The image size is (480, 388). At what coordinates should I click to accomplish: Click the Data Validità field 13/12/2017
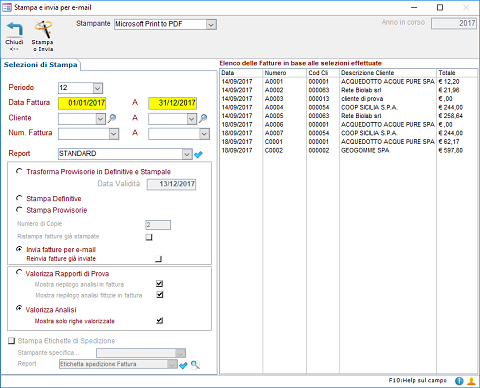click(172, 184)
